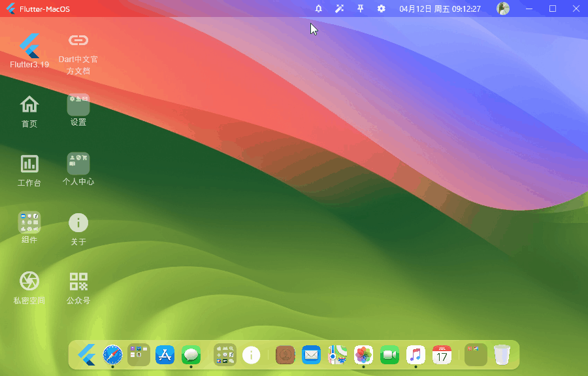Open the 个人中心 folder
Screen dimensions: 588x376
[78, 169]
